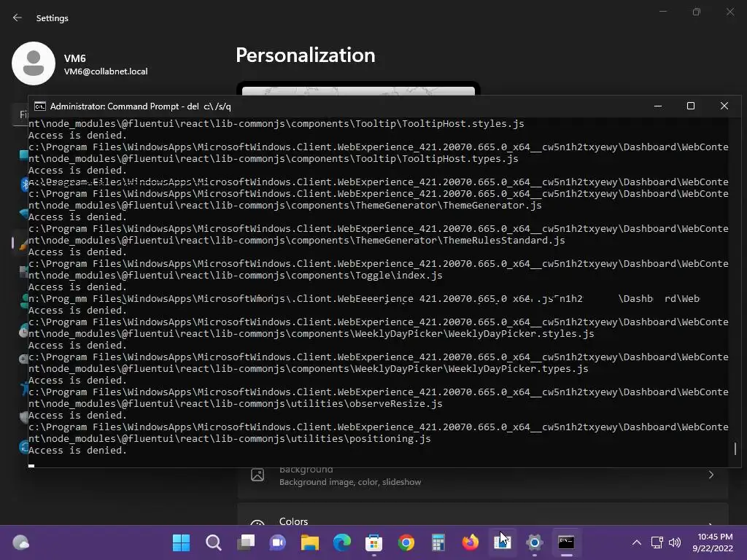Click the path line ending in ThemeGenerator.js
This screenshot has width=747, height=560.
(x=285, y=206)
